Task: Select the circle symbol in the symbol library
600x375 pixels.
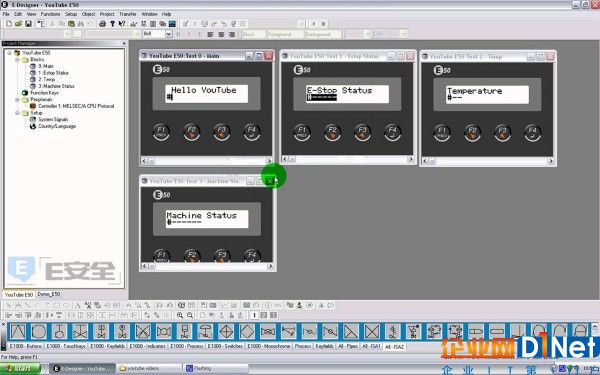Action: tap(39, 331)
